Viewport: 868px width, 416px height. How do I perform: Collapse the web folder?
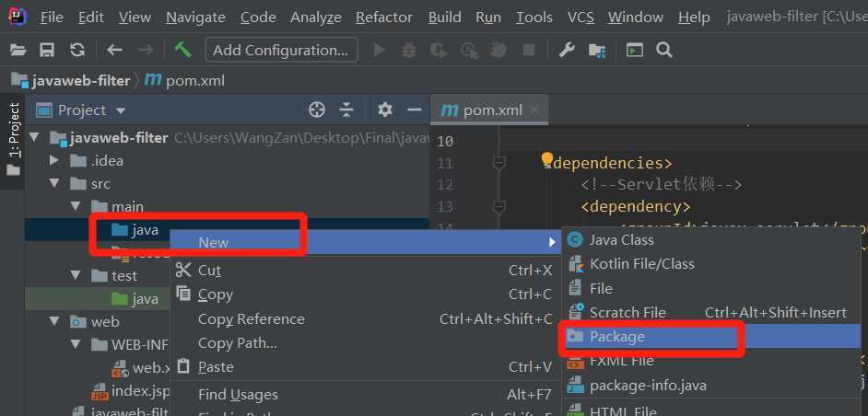(54, 321)
